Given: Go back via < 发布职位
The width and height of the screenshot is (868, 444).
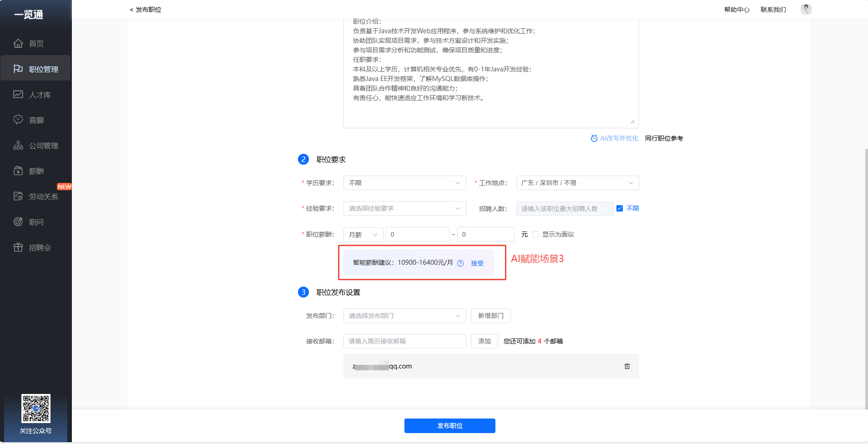Looking at the screenshot, I should pyautogui.click(x=146, y=10).
